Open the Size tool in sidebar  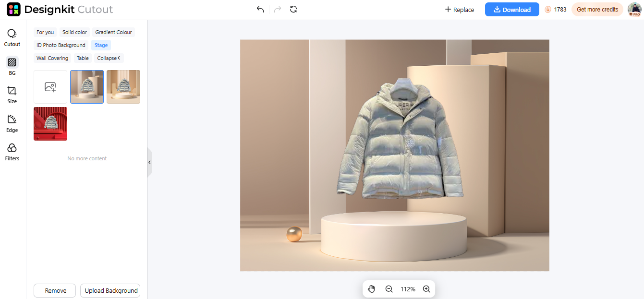click(x=12, y=95)
